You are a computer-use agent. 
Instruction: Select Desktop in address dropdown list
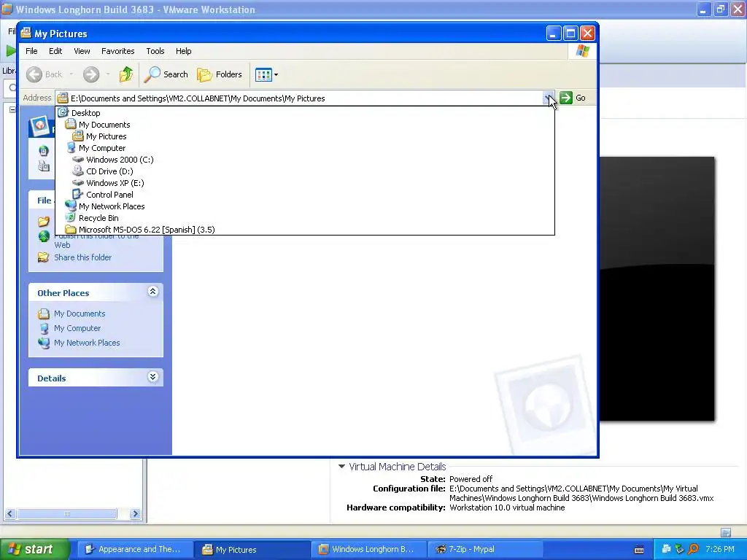tap(305, 113)
